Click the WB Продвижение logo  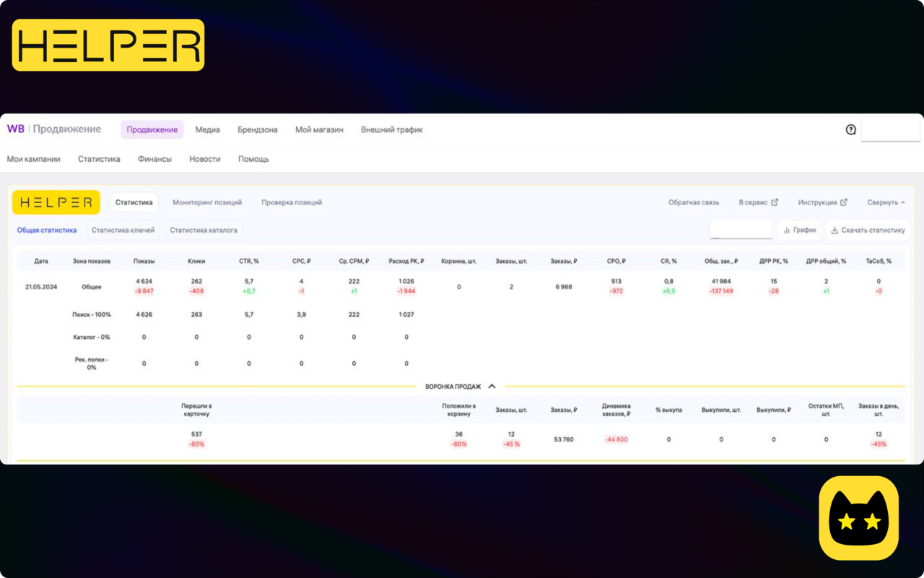54,129
